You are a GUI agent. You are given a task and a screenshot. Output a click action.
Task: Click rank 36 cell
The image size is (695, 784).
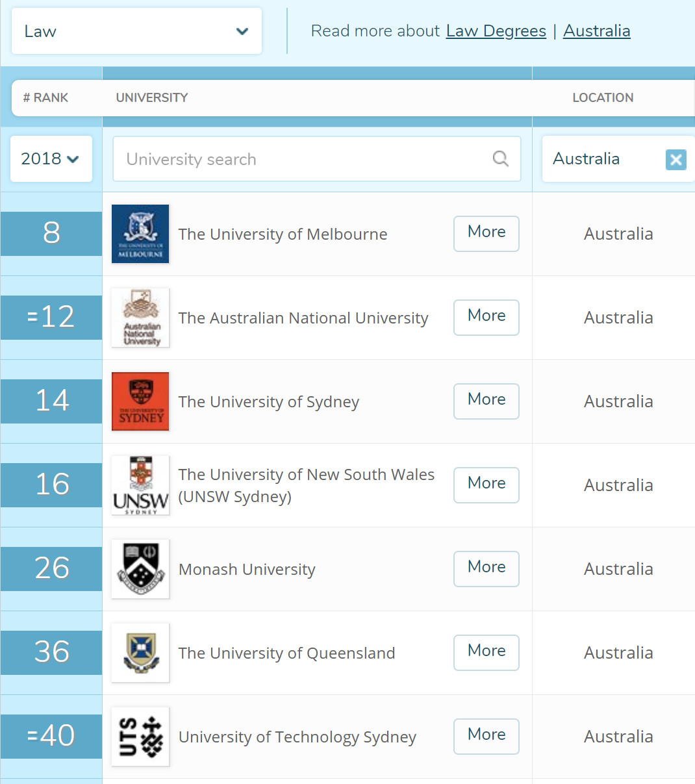pos(51,652)
